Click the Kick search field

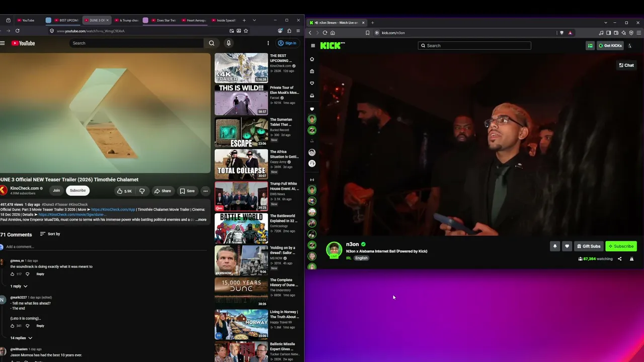tap(474, 46)
